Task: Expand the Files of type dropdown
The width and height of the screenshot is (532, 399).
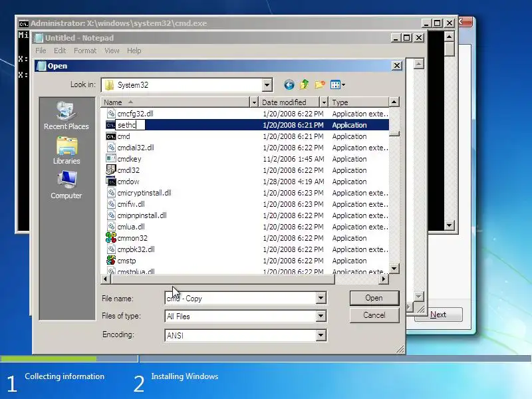Action: [321, 317]
